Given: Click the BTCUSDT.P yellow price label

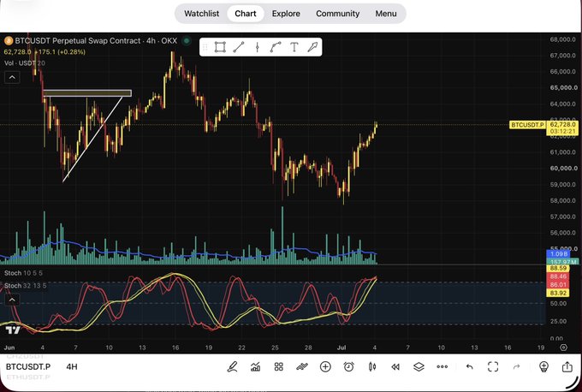Looking at the screenshot, I should tap(527, 125).
